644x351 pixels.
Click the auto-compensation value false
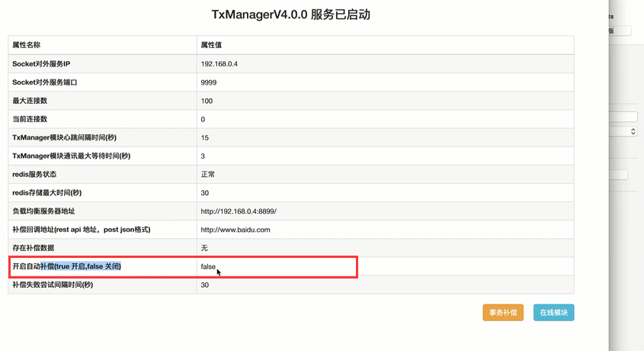pos(208,266)
